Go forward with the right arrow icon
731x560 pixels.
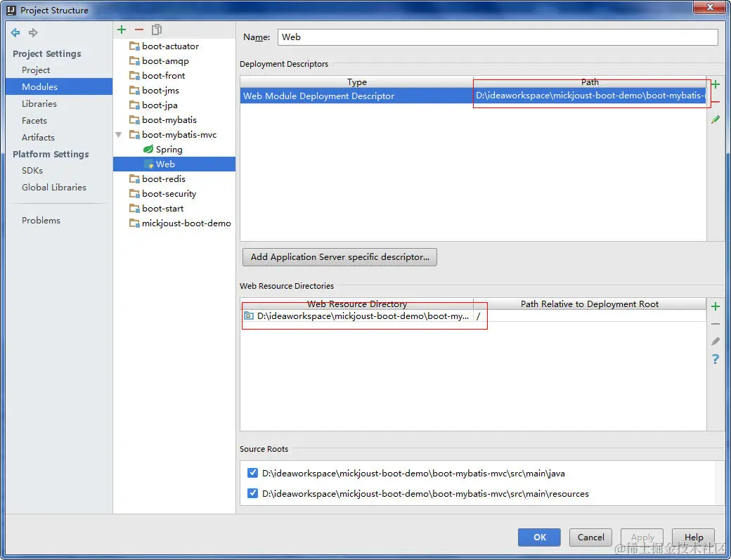(x=33, y=32)
